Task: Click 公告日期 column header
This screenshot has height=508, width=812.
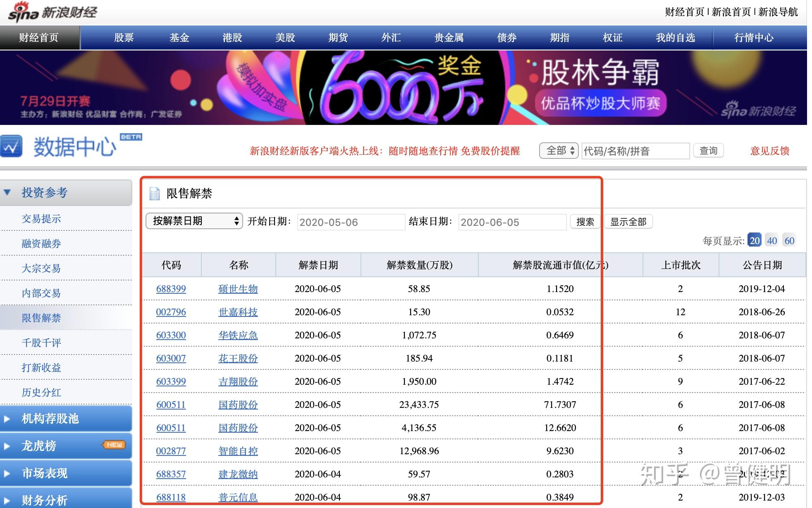Action: 762,265
